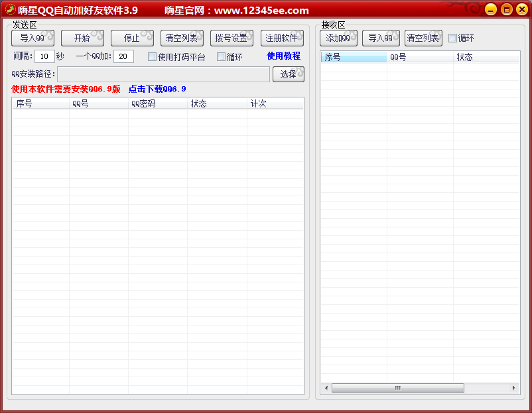This screenshot has width=532, height=413.
Task: Click 添加QQ in the 接收区
Action: pyautogui.click(x=338, y=38)
